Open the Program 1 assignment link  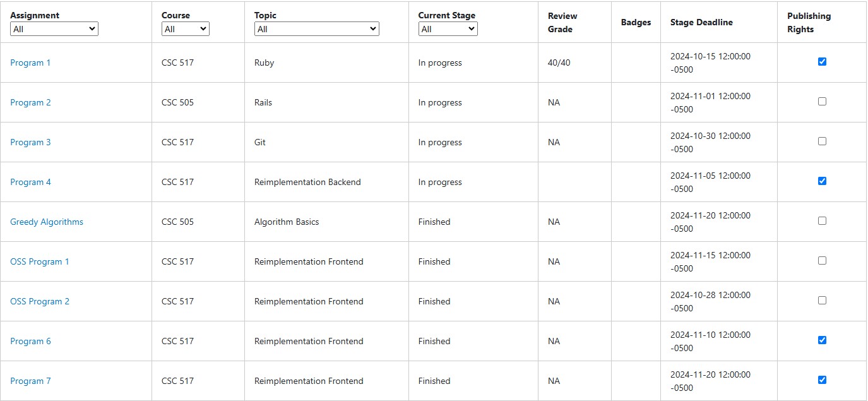[30, 63]
